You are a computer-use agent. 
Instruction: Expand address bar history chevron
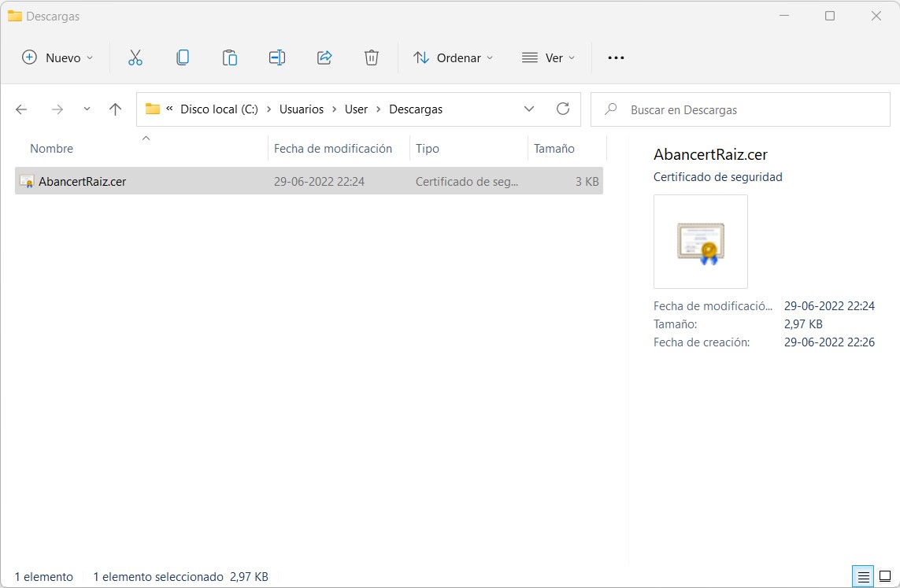529,109
